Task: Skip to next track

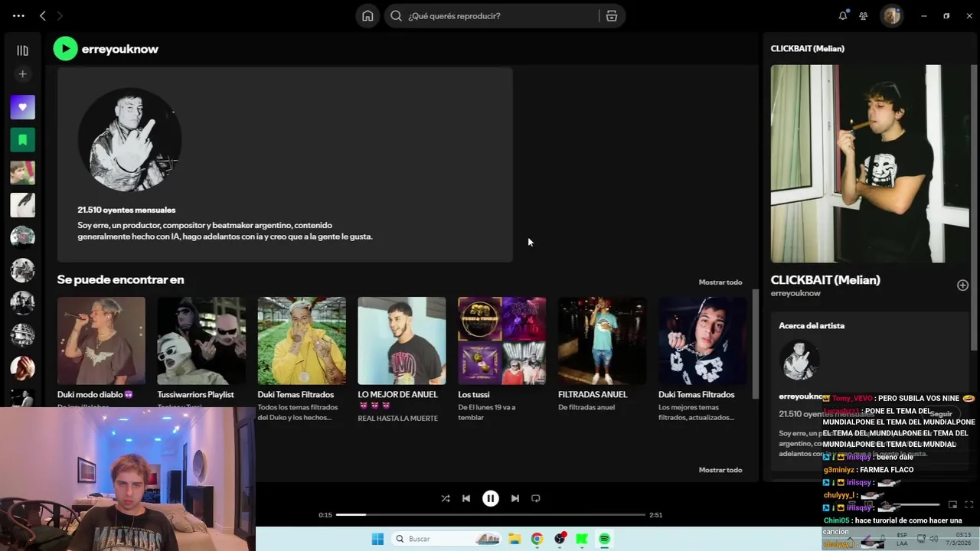Action: (x=515, y=498)
